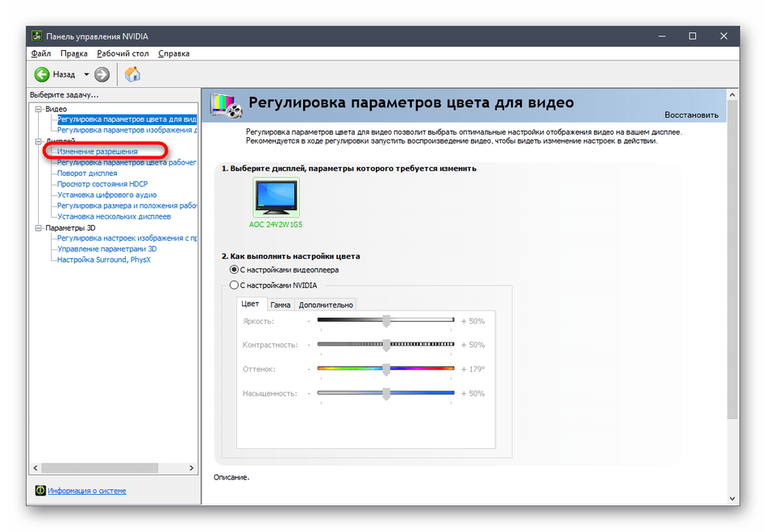
Task: Collapse the Параметры 3D tree node
Action: 37,228
